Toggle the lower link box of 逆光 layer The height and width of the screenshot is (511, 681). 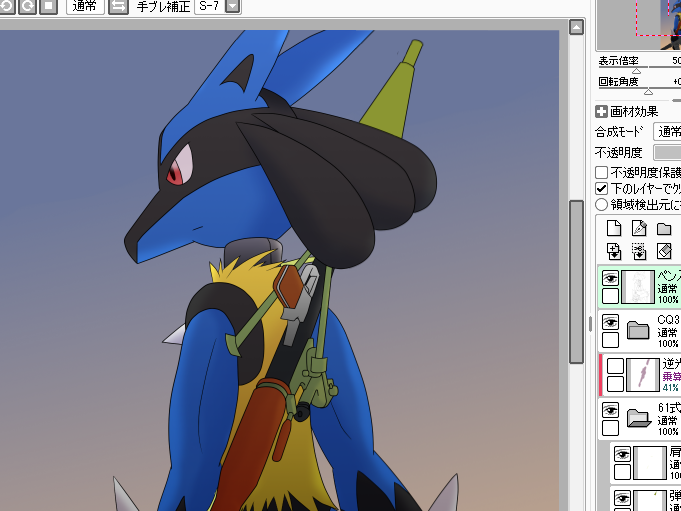coord(615,384)
